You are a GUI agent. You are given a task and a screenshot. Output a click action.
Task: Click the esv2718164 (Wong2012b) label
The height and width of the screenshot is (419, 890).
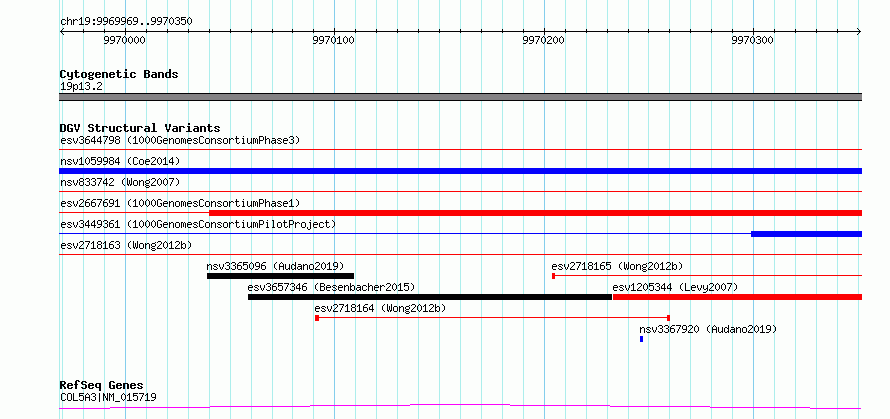click(x=380, y=308)
